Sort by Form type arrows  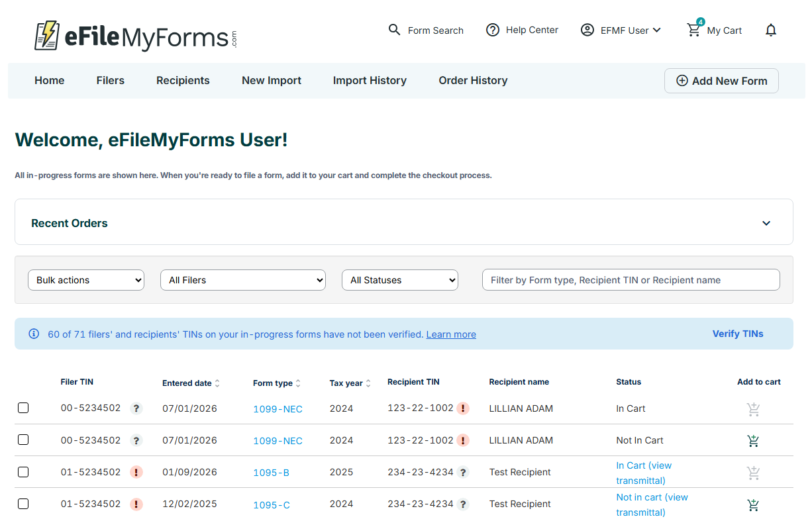tap(298, 383)
